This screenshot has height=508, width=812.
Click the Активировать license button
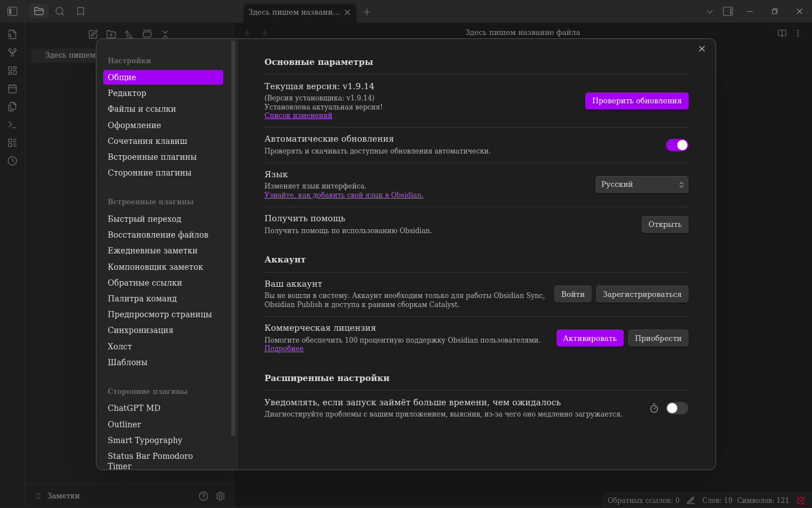click(x=589, y=338)
